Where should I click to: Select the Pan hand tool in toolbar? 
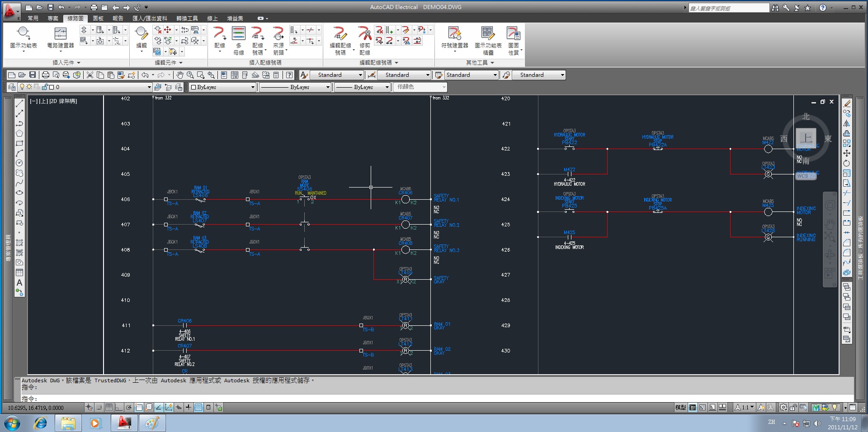click(x=180, y=75)
